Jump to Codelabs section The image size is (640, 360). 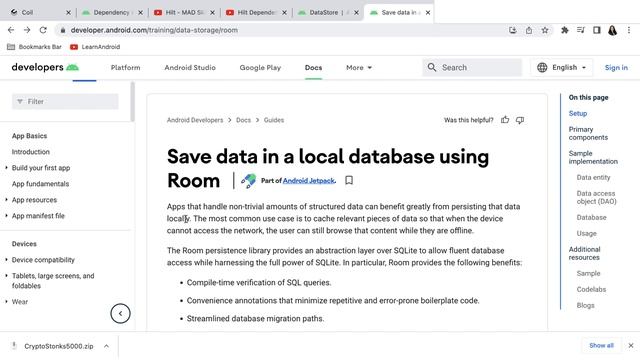click(x=591, y=289)
